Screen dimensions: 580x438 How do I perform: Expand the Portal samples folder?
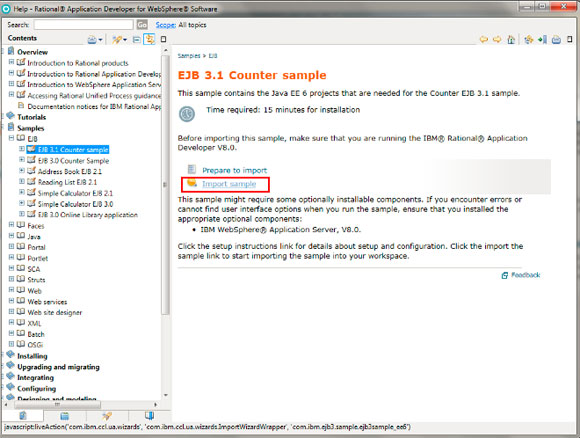click(x=11, y=246)
